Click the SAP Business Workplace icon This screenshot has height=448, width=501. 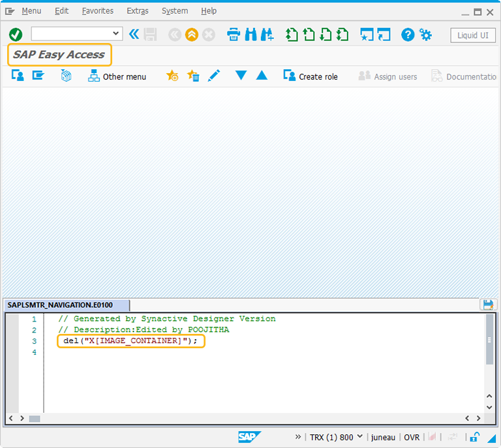coord(66,76)
